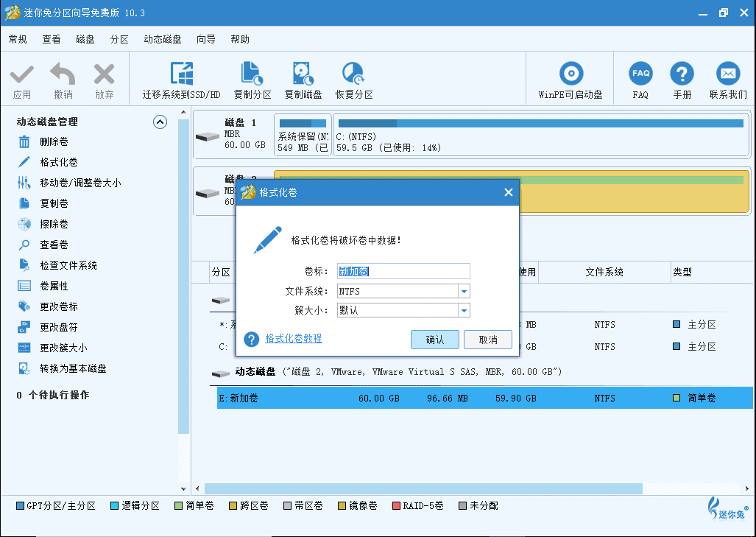Screen dimensions: 756x537
Task: Select the Copy Partition (复制分区) tool
Action: click(x=252, y=80)
